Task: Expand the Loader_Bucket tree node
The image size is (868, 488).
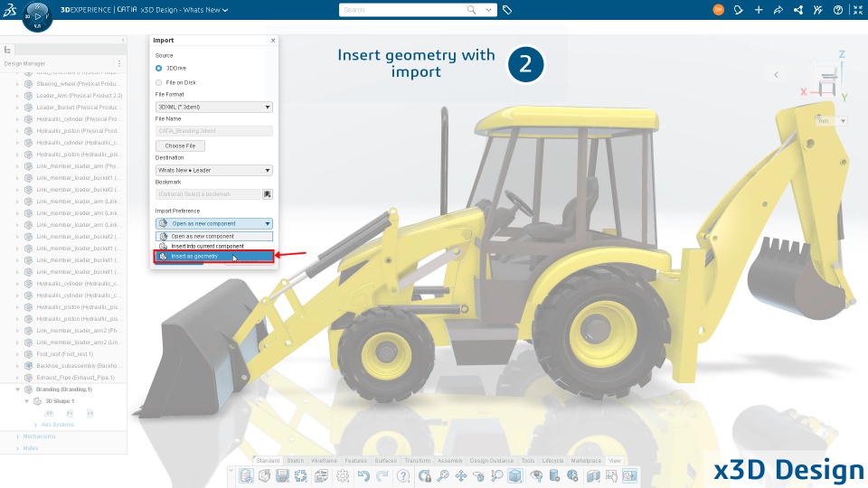Action: coord(17,108)
